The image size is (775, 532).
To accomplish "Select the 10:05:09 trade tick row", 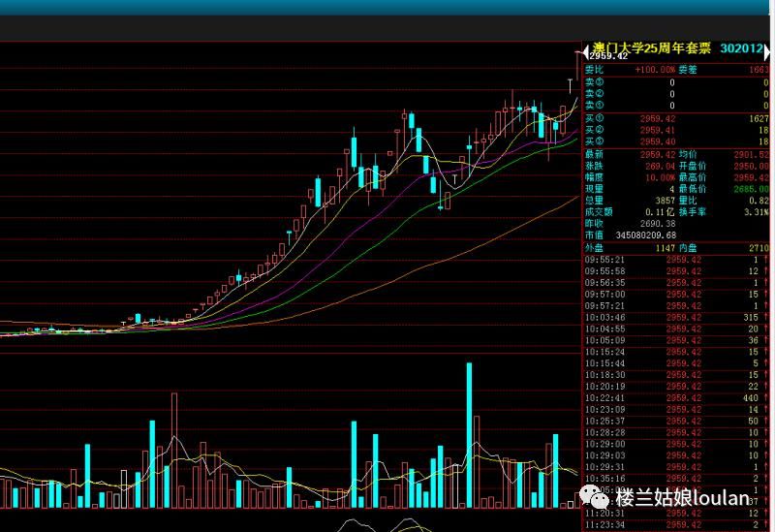I will click(x=676, y=340).
